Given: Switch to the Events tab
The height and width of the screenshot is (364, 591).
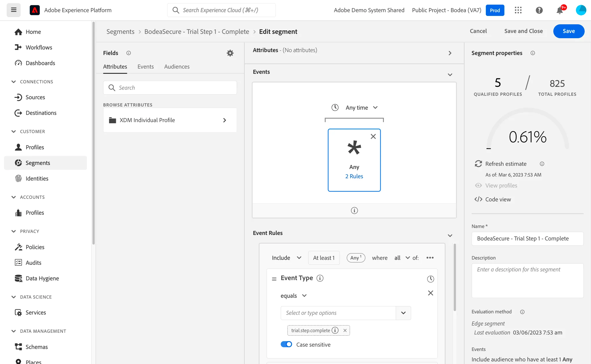Looking at the screenshot, I should pyautogui.click(x=145, y=67).
